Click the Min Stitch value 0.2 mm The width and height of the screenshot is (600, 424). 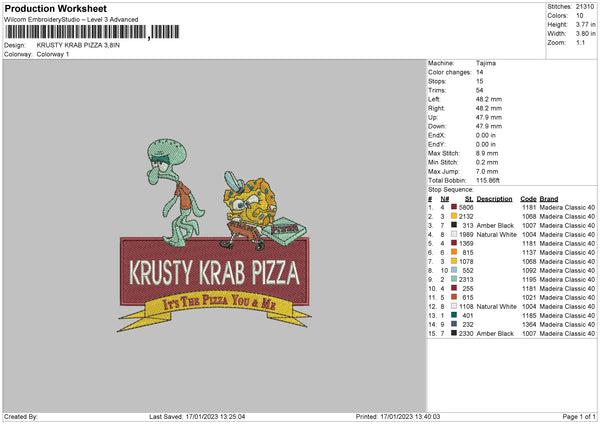click(487, 163)
